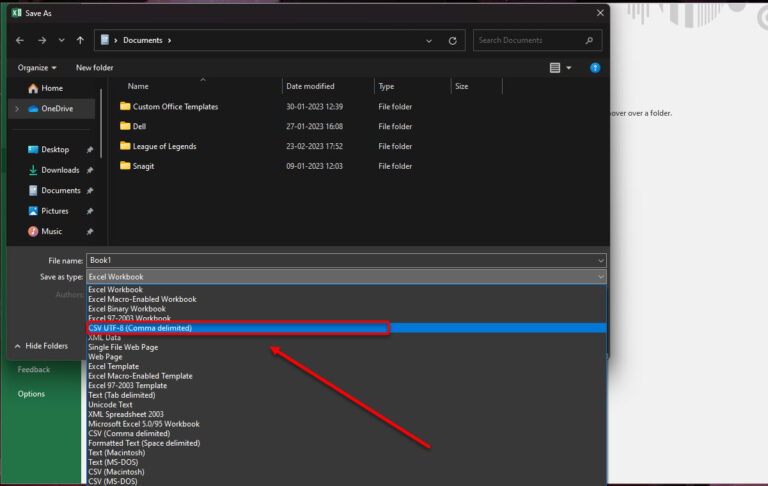
Task: Expand the address bar history dropdown
Action: click(429, 41)
